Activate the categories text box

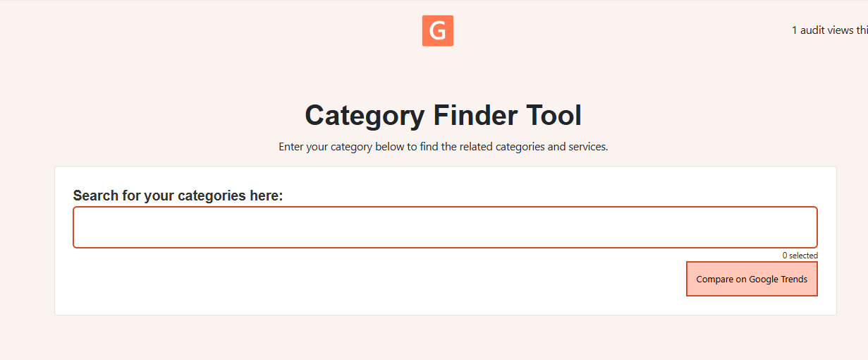click(445, 227)
